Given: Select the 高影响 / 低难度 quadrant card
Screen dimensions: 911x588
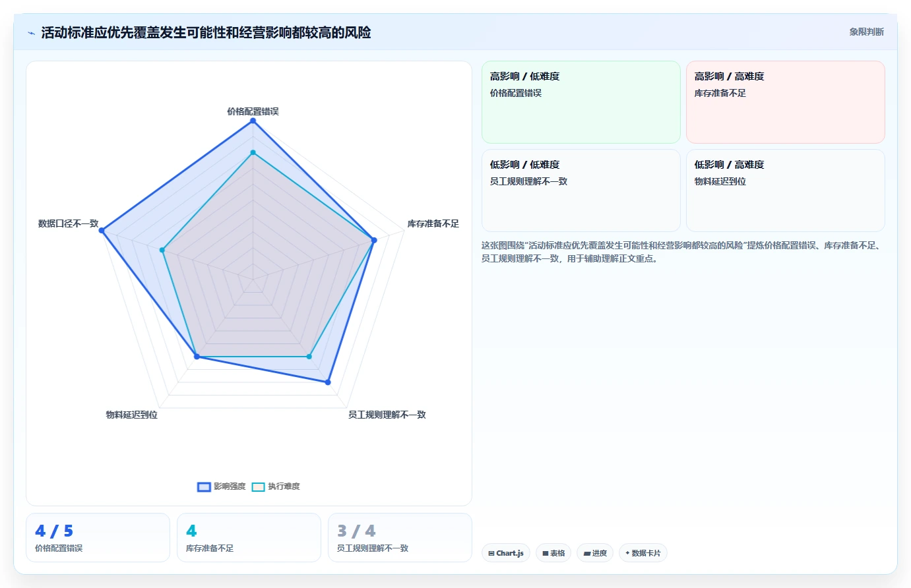Looking at the screenshot, I should point(581,102).
